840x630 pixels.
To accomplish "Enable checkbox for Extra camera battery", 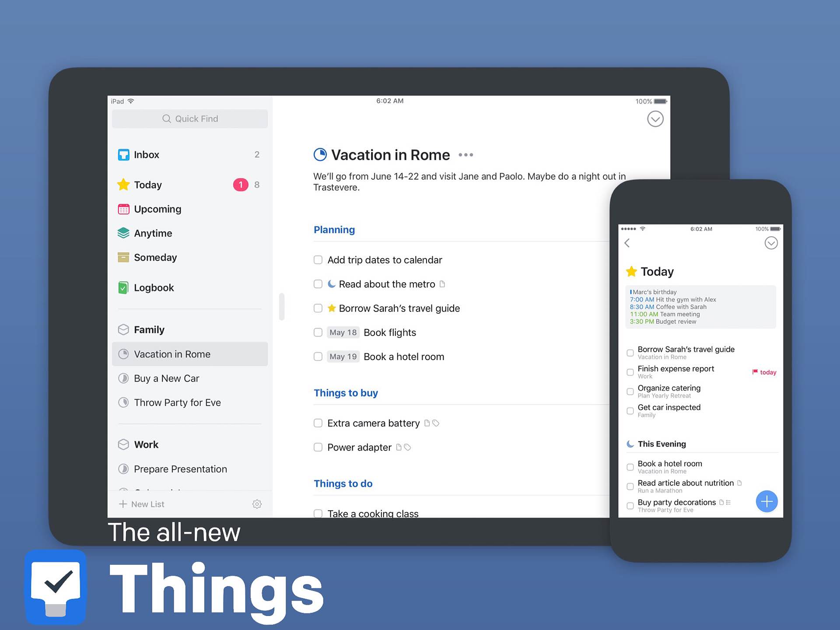I will 318,423.
